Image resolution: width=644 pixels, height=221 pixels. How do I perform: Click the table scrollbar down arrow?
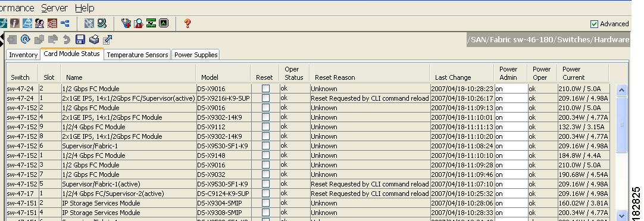(x=621, y=215)
